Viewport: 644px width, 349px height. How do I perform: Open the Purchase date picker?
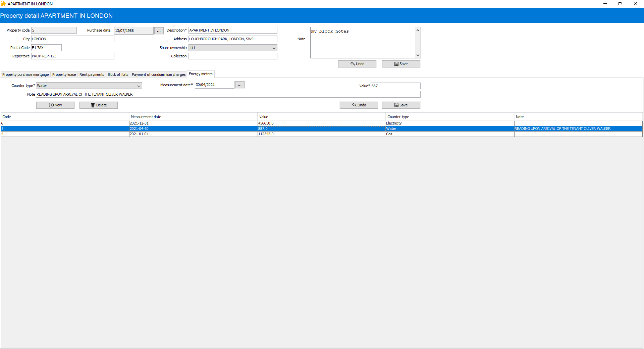point(159,31)
